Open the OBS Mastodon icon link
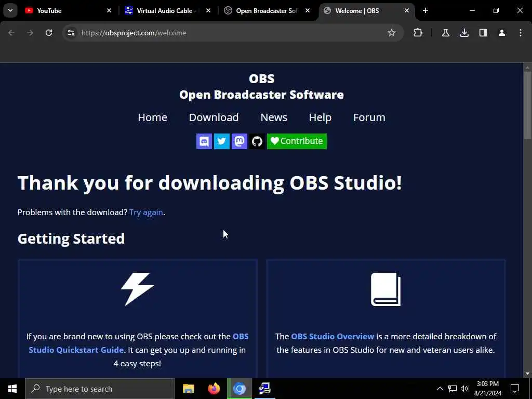 239,141
